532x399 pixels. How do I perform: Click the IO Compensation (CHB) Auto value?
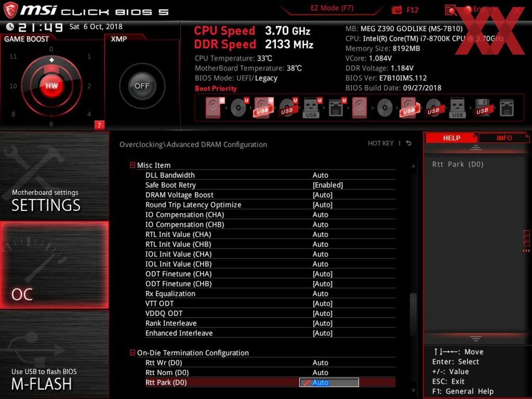[x=320, y=225]
